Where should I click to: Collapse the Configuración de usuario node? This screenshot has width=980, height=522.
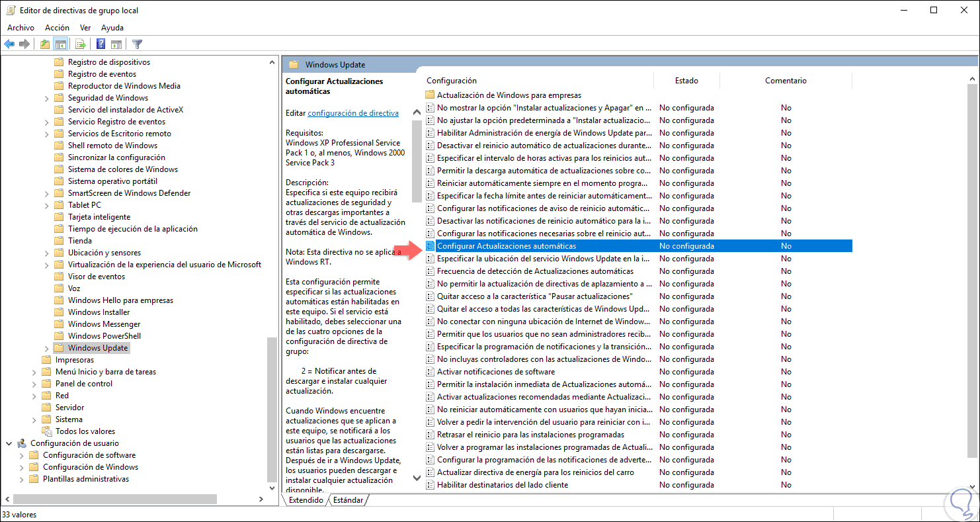pyautogui.click(x=9, y=443)
